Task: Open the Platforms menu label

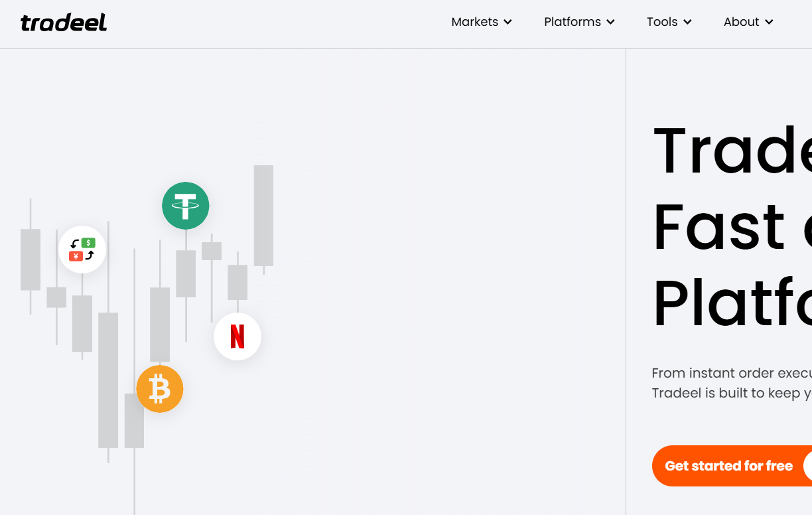Action: coord(572,22)
